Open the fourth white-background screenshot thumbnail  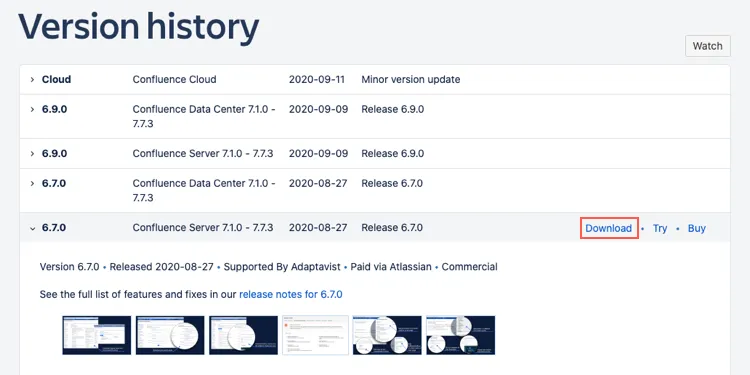pyautogui.click(x=316, y=335)
